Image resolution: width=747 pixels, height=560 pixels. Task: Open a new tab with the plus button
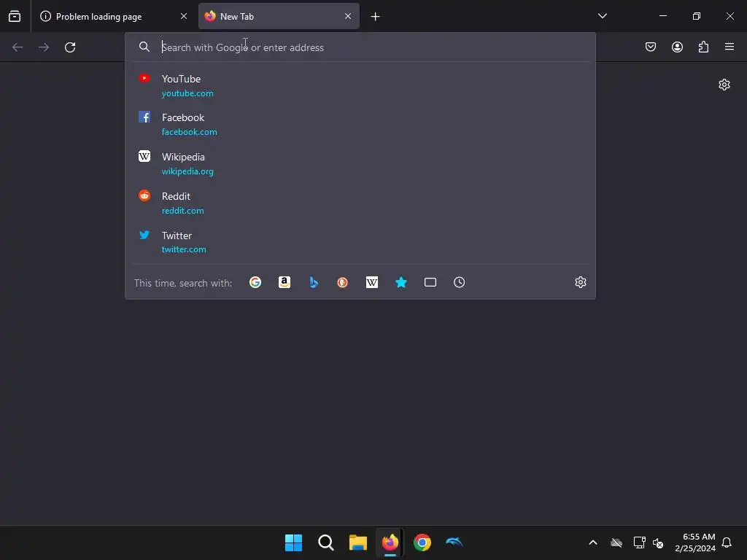(x=376, y=17)
